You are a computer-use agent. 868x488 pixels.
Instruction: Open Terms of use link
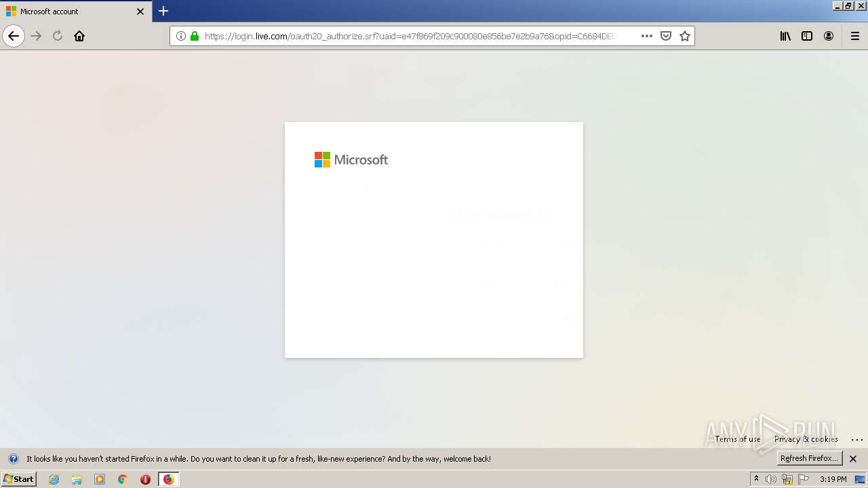[738, 439]
